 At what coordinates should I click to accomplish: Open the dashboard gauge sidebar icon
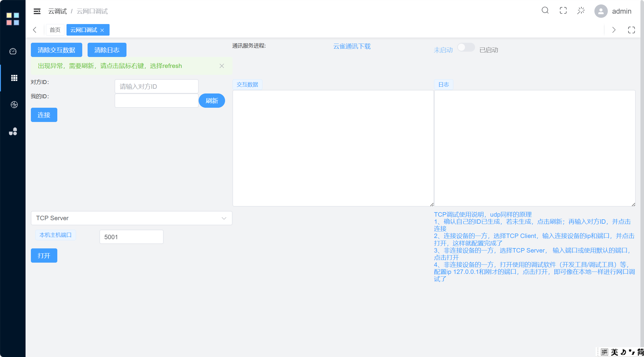pyautogui.click(x=13, y=51)
